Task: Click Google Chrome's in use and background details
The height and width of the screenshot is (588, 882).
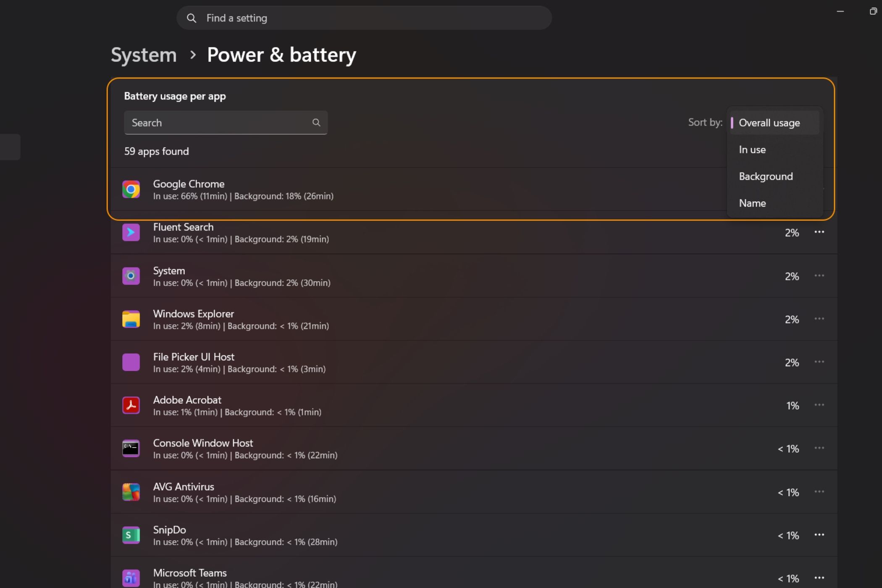Action: tap(243, 196)
